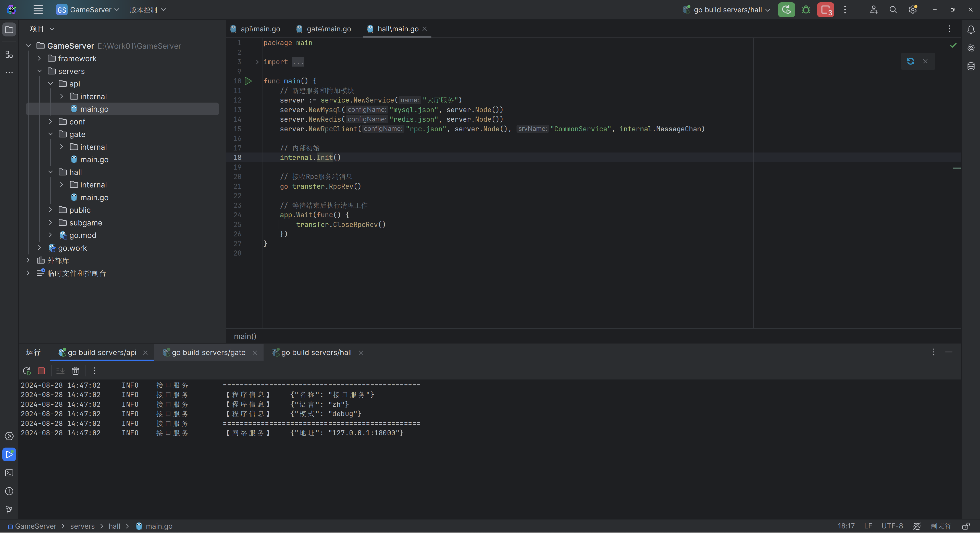Open the run configuration dropdown
The image size is (980, 533).
(727, 10)
